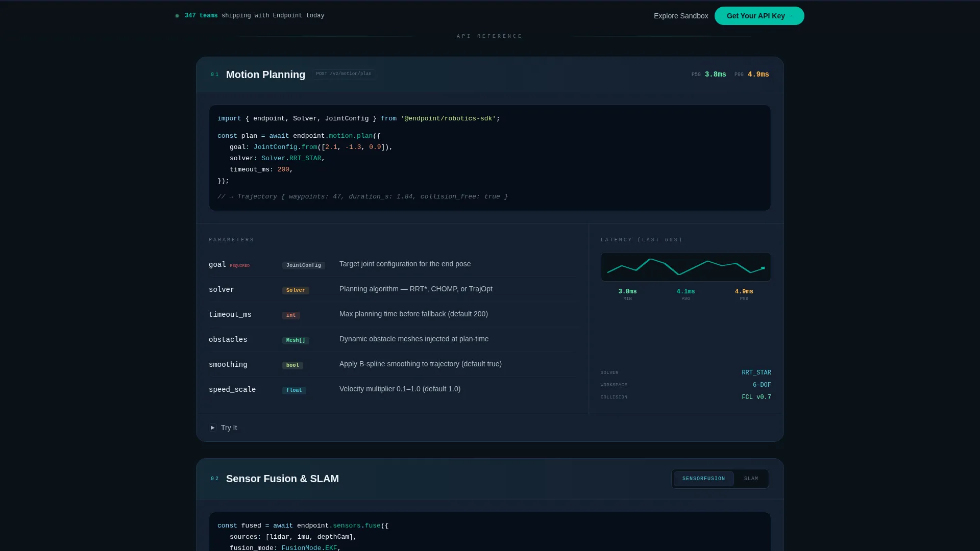Select the Mesh[] type badge
This screenshot has height=551, width=980.
click(296, 340)
